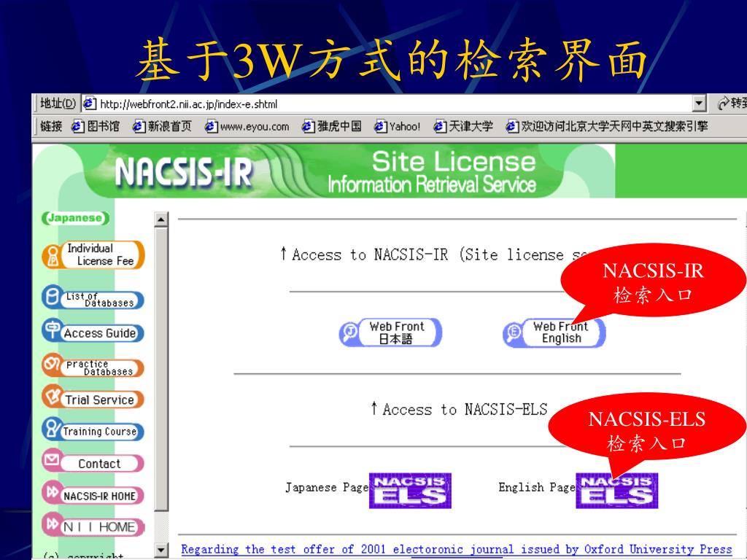Click the IE page icon in address bar
The width and height of the screenshot is (747, 560).
pos(90,104)
